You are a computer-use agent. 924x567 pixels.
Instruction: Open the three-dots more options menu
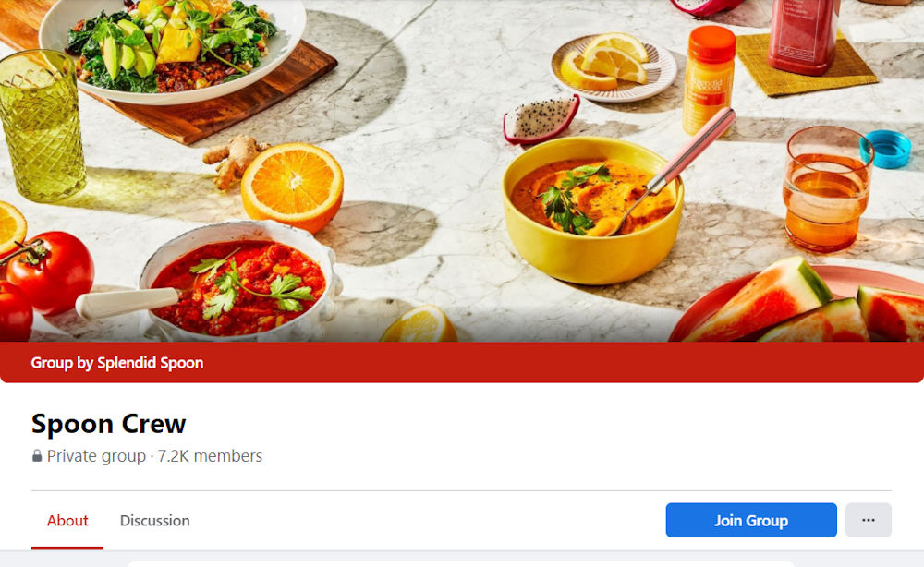(868, 520)
